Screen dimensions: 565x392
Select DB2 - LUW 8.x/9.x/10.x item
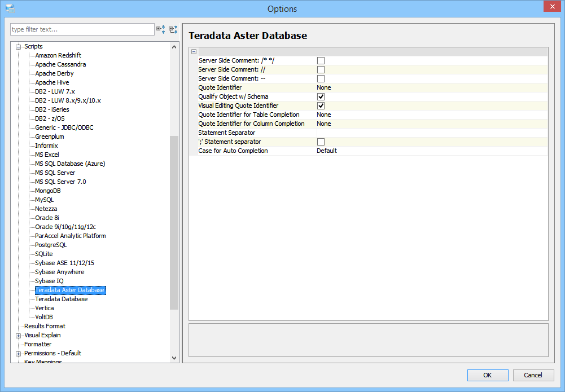(x=68, y=100)
